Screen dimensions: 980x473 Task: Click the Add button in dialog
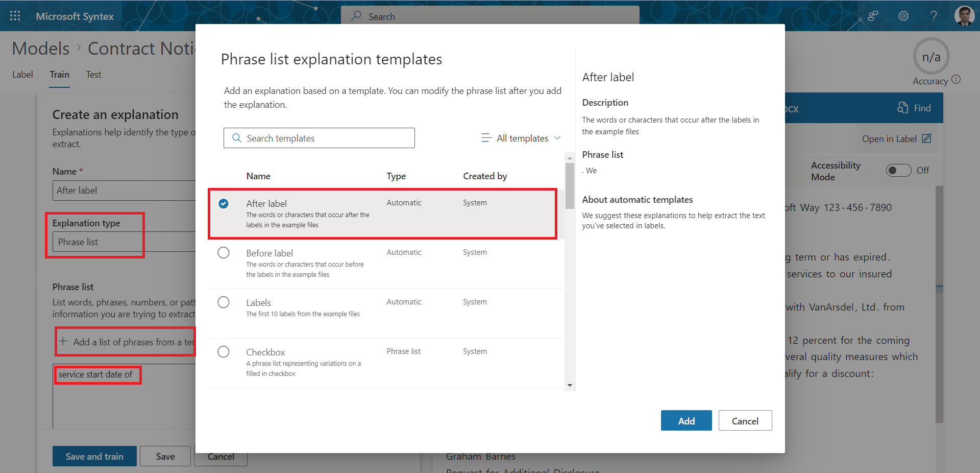[x=686, y=420]
